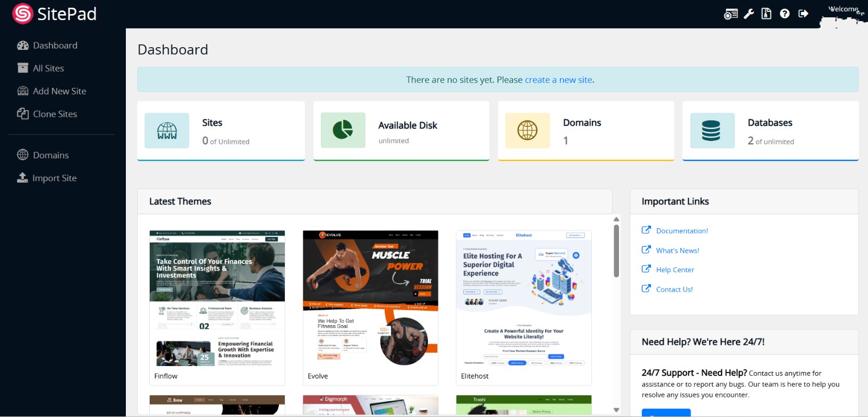Viewport: 868px width, 417px height.
Task: Click the 'Elitehost' theme name label
Action: pos(475,376)
